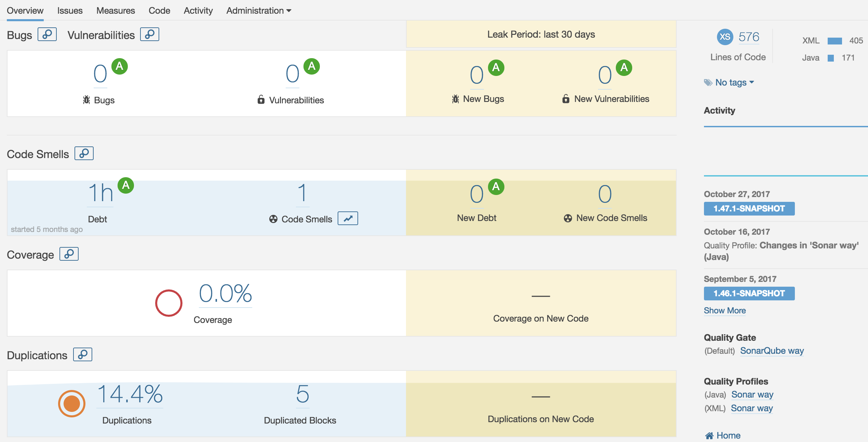Click the Code Smells trend chart icon
868x442 pixels.
point(349,218)
